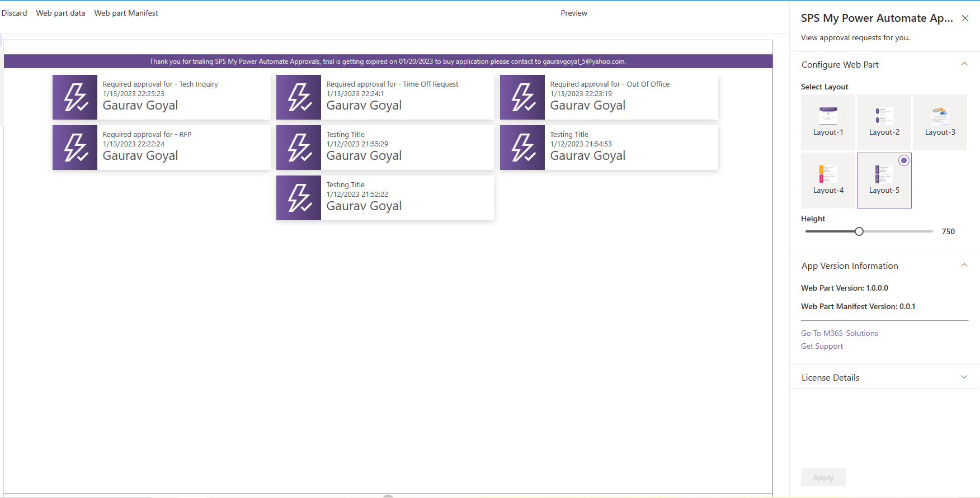Click the Layout-5 selected radio indicator
Viewport: 980px width, 498px height.
tap(904, 160)
